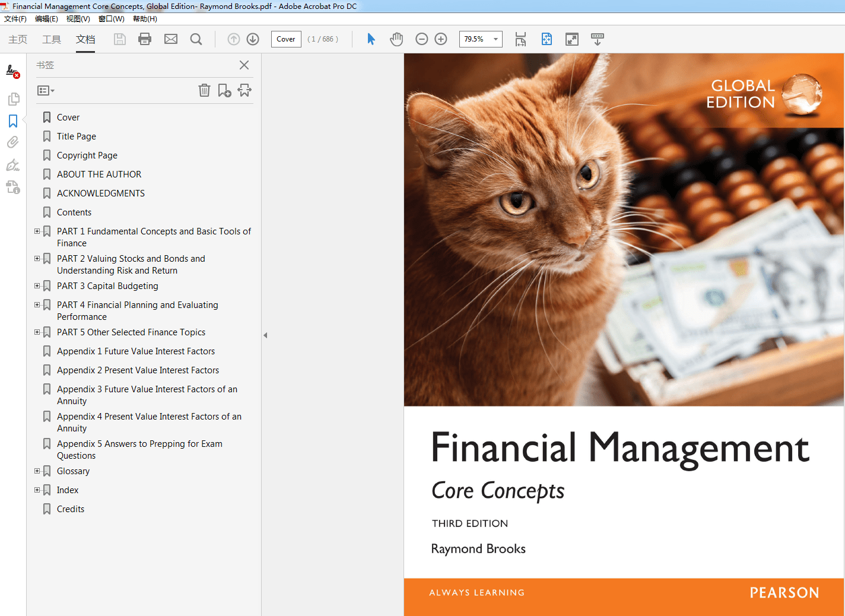Select the Hand tool
The width and height of the screenshot is (845, 616).
[396, 39]
